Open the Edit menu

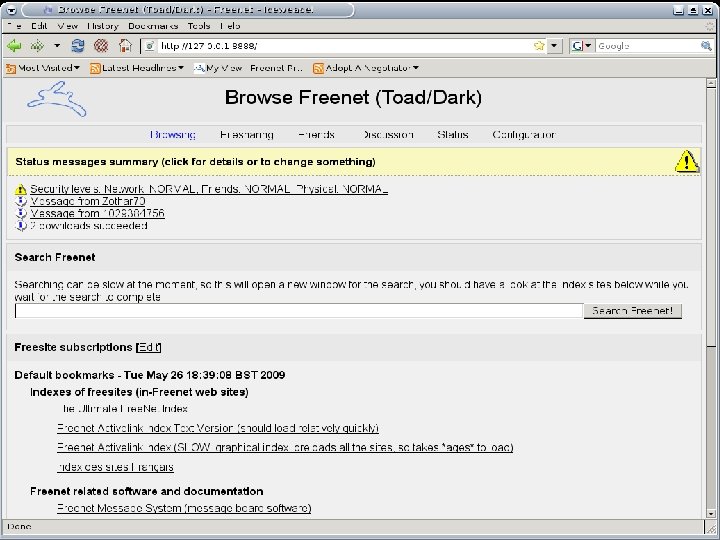click(x=39, y=26)
